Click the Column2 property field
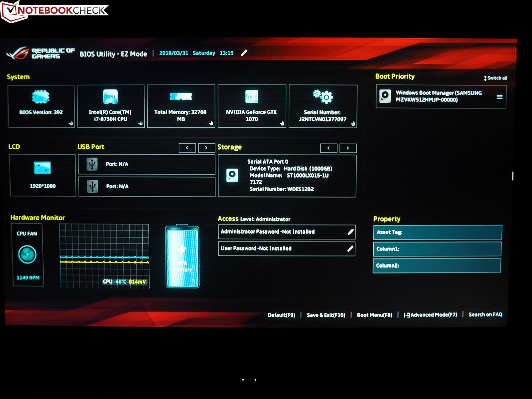Image resolution: width=532 pixels, height=399 pixels. coord(437,266)
